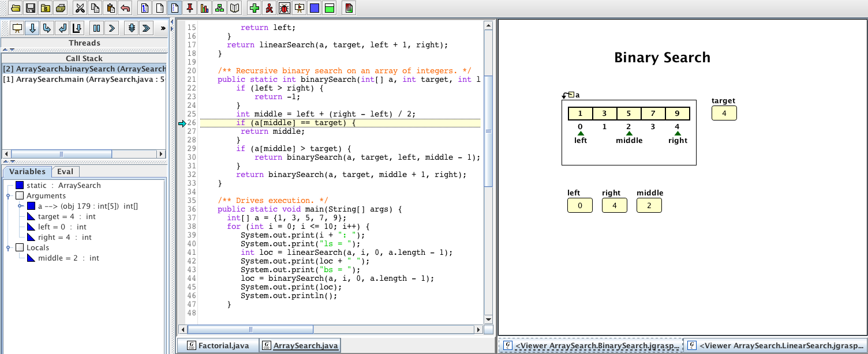Image resolution: width=868 pixels, height=354 pixels.
Task: Click the red-lined document icon at toolbar end
Action: [349, 8]
